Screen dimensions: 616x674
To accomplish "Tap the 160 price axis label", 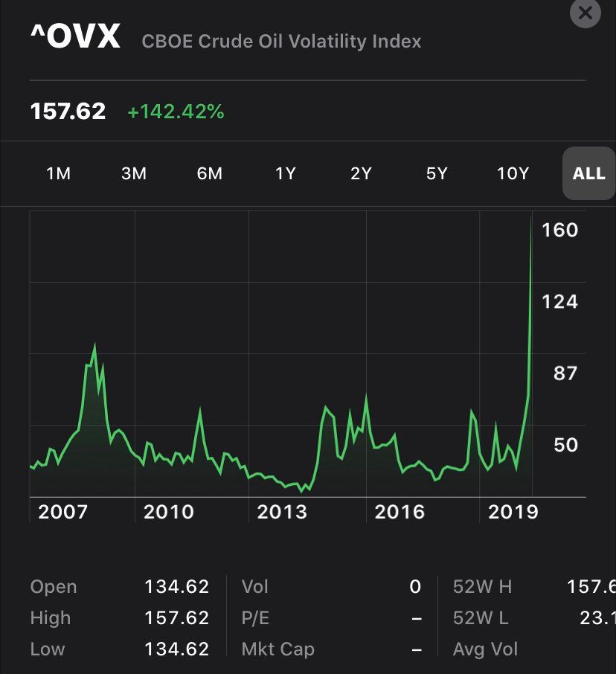I will click(x=560, y=230).
